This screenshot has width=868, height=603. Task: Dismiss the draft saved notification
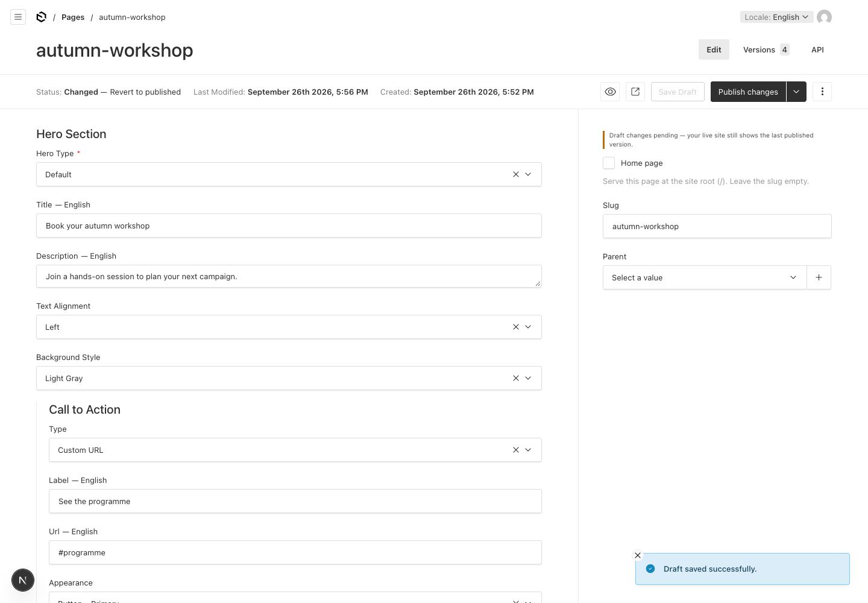point(638,555)
